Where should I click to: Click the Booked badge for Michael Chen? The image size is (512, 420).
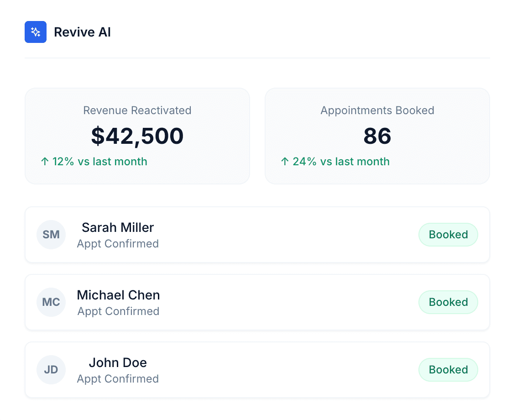[x=448, y=302]
